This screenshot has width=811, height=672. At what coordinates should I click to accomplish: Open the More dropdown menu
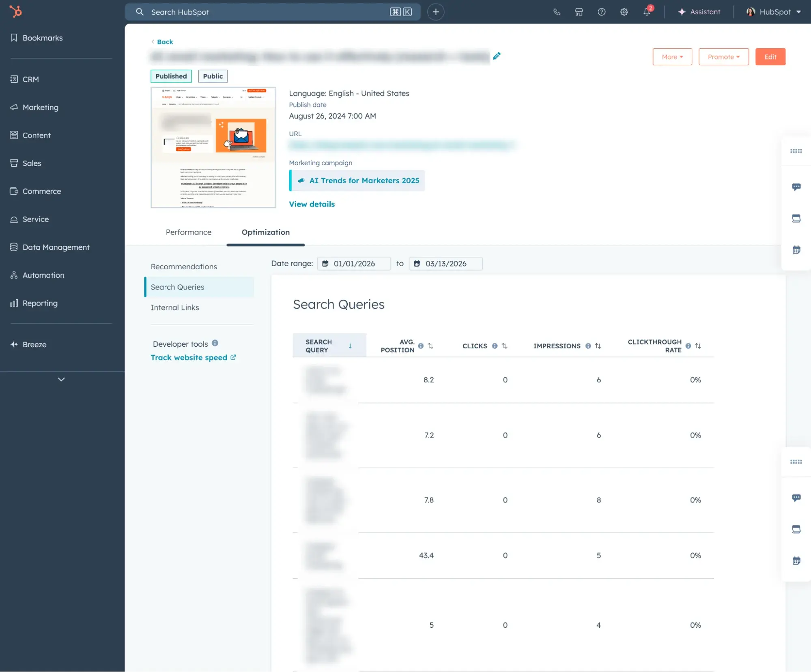672,57
